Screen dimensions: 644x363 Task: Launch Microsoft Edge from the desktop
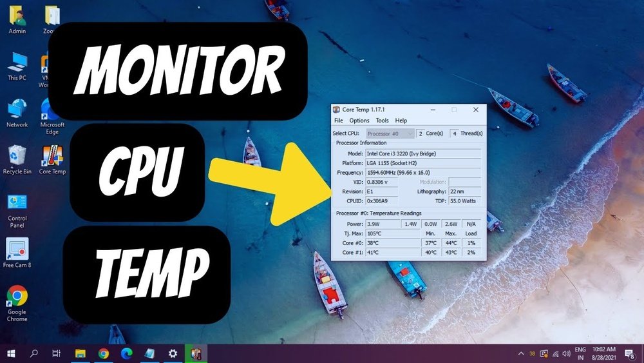[52, 117]
